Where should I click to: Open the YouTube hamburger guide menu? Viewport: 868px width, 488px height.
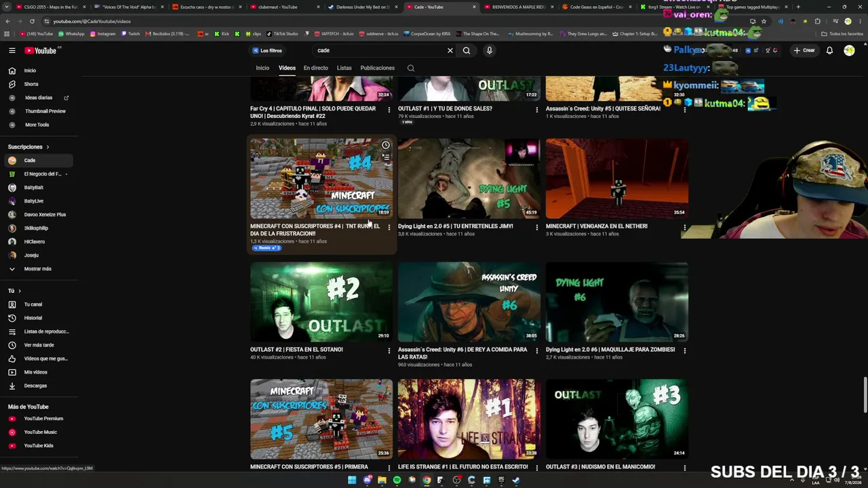(x=12, y=50)
